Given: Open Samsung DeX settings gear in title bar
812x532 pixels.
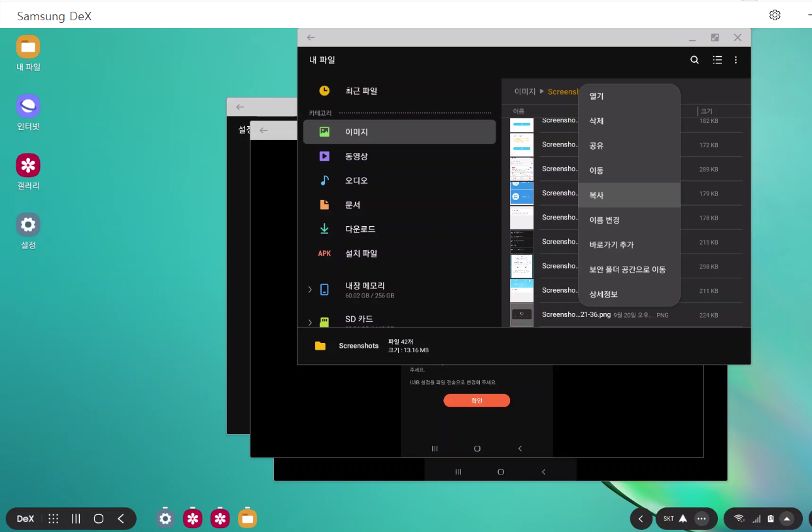Looking at the screenshot, I should pyautogui.click(x=775, y=15).
